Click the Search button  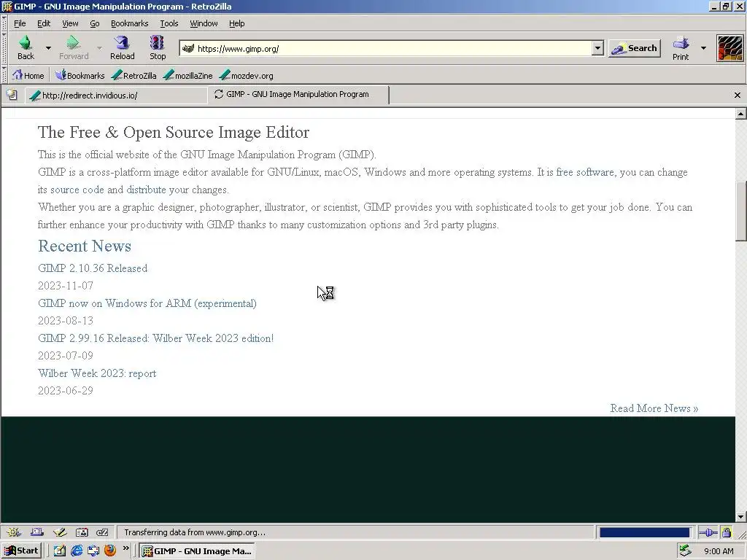tap(635, 48)
